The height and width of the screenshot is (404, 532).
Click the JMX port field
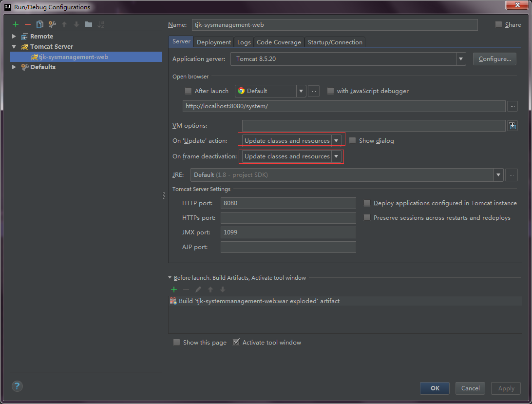pyautogui.click(x=288, y=232)
